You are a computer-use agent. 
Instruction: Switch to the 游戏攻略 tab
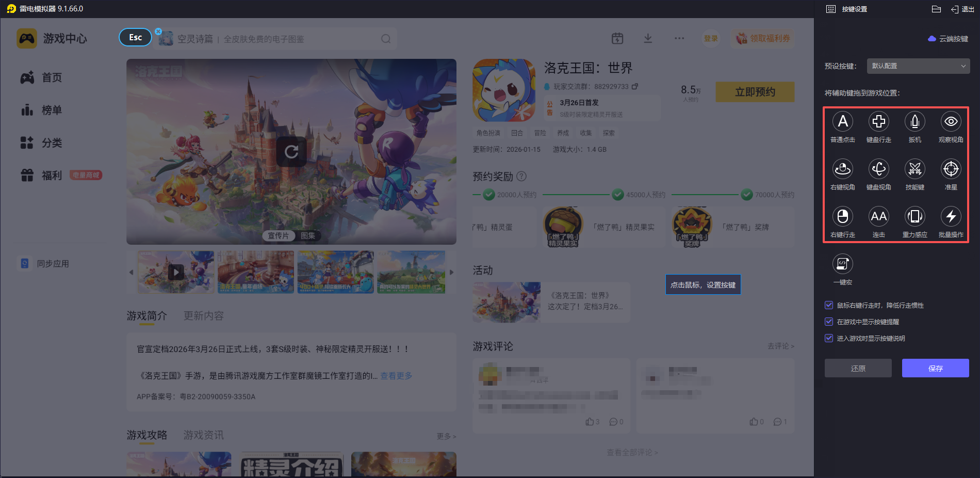coord(147,435)
